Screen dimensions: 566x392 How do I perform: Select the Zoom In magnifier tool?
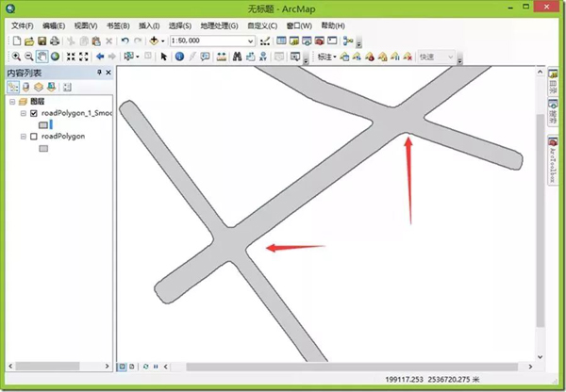click(x=16, y=57)
